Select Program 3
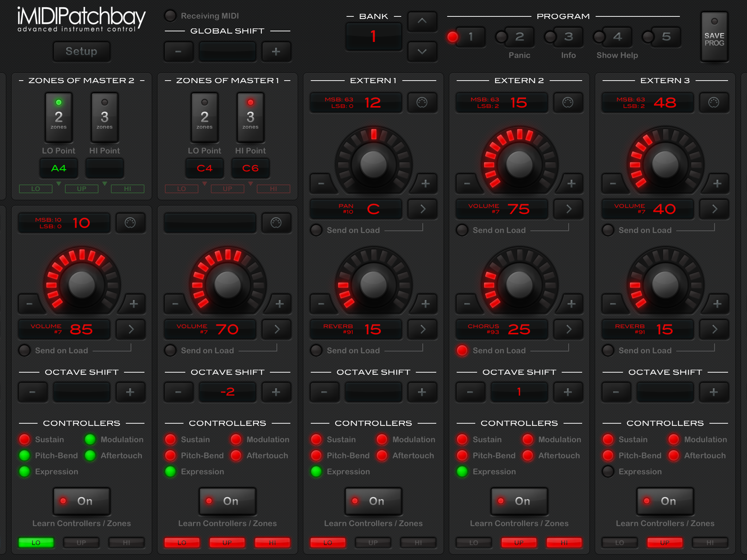Screen dimensions: 747x560 568,37
